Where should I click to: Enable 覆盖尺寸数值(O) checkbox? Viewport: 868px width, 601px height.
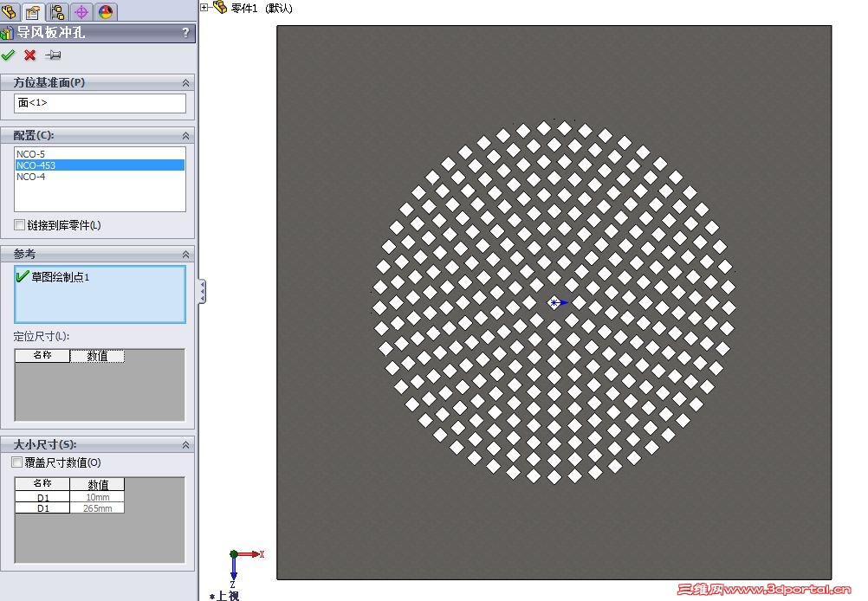(x=17, y=462)
